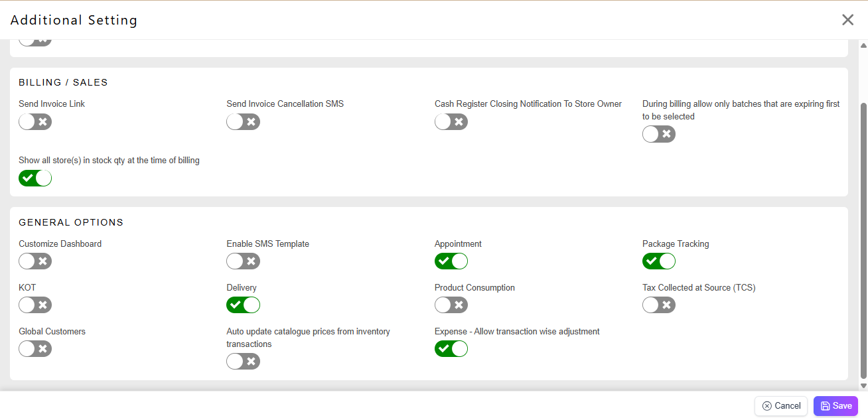Enable Cash Register Closing Notification toggle
868x418 pixels.
coord(451,122)
